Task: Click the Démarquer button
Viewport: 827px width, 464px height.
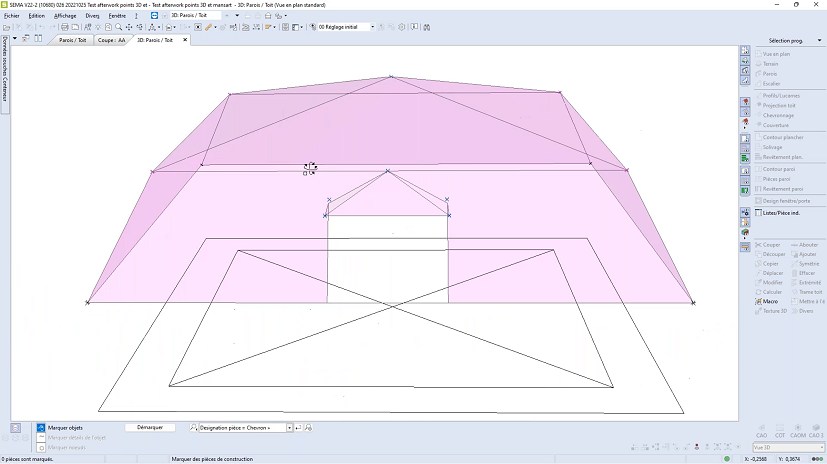Action: (x=150, y=427)
